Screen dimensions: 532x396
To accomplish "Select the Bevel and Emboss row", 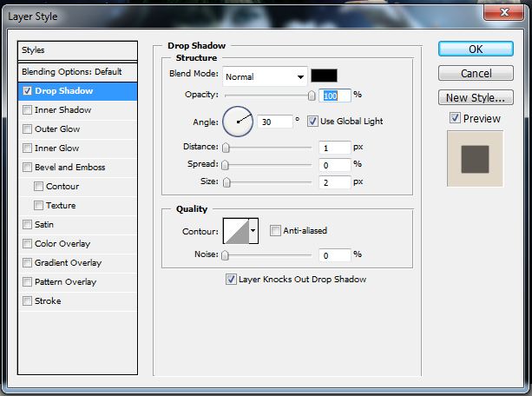I will (78, 167).
